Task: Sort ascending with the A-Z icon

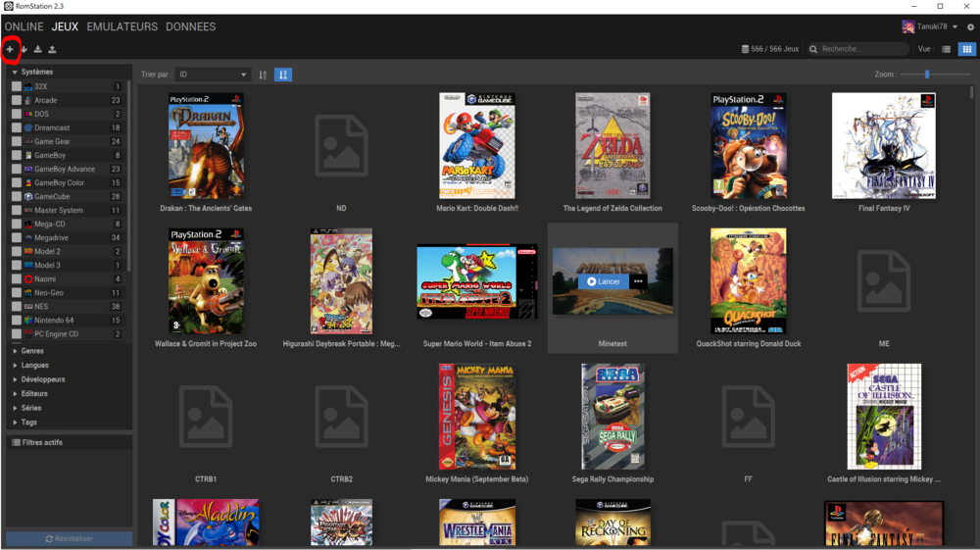Action: [263, 75]
